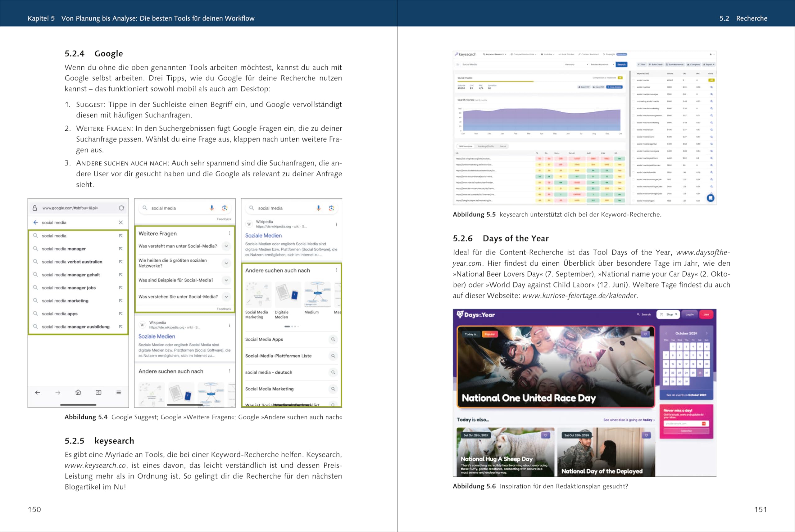Switch to the Rankings/Traffic tab
The image size is (795, 532).
point(486,146)
